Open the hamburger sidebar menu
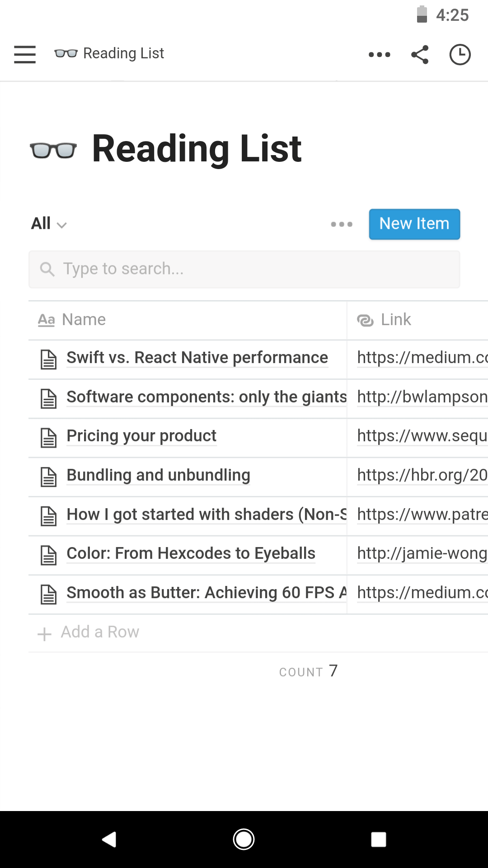 [x=25, y=54]
